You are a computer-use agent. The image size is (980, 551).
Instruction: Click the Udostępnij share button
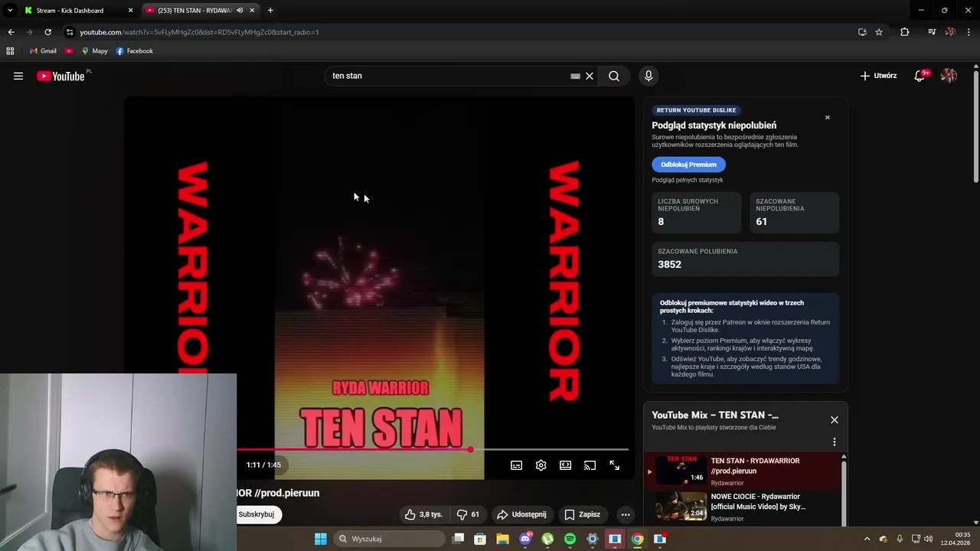521,514
